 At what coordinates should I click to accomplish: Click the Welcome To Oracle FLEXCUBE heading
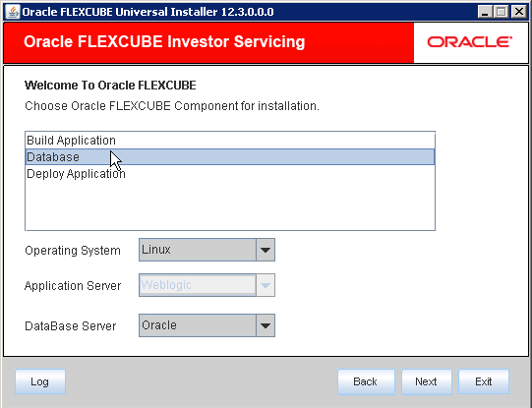point(110,86)
